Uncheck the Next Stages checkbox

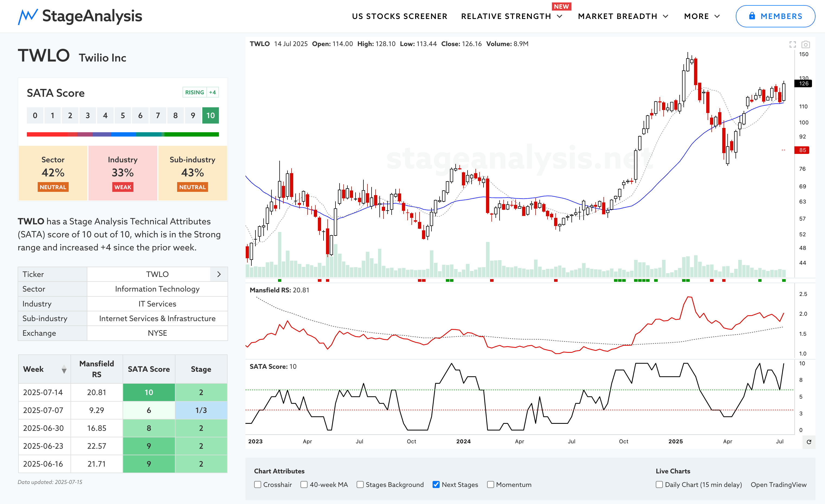[x=436, y=484]
